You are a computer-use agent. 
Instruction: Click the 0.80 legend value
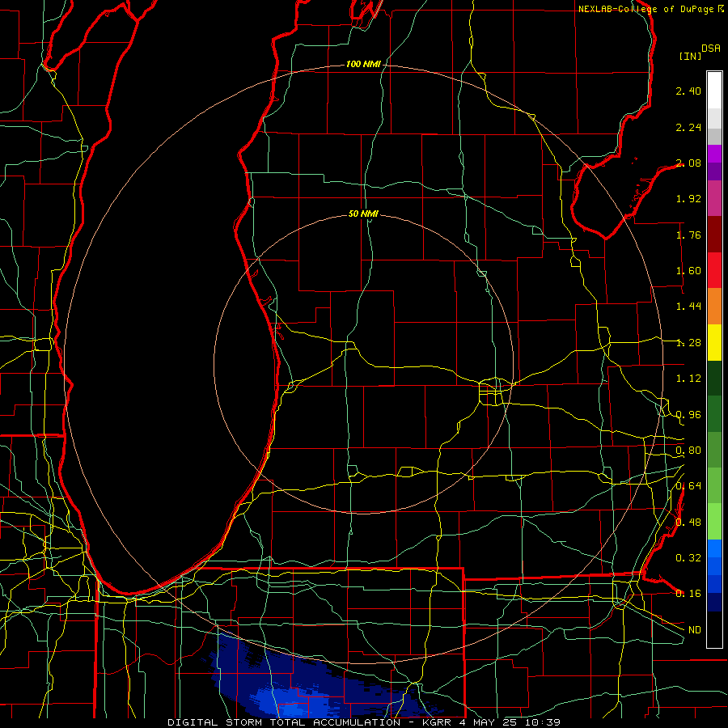688,451
